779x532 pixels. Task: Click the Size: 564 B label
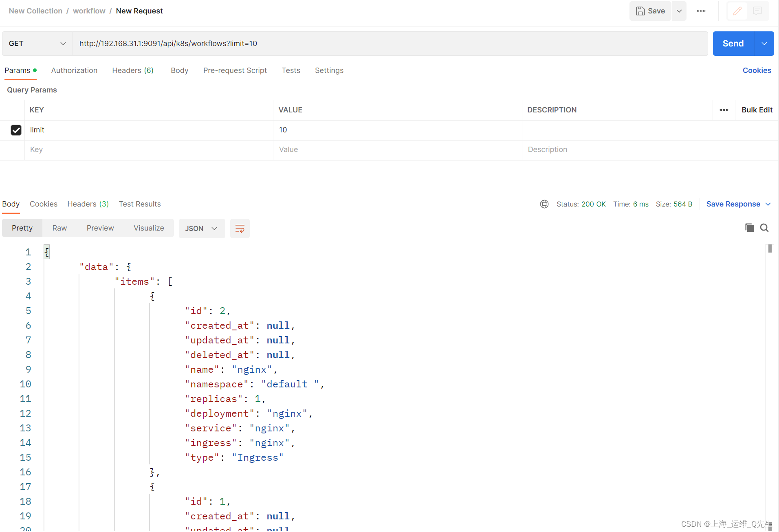(x=674, y=204)
